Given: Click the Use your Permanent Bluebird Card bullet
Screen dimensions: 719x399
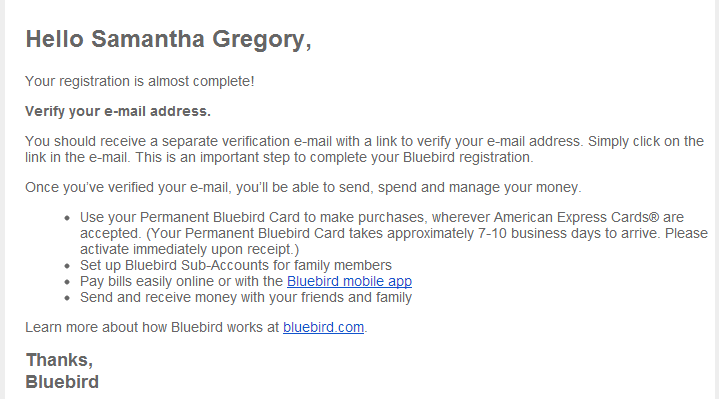Looking at the screenshot, I should point(393,233).
